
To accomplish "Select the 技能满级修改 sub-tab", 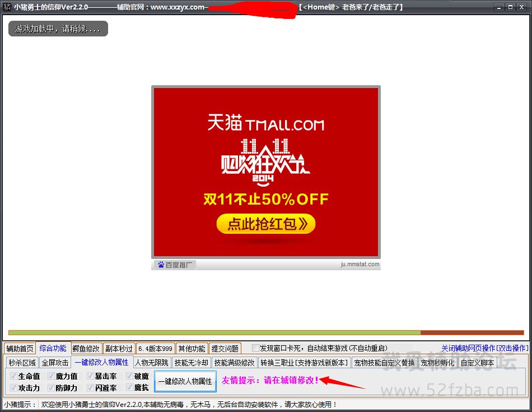I will coord(235,363).
